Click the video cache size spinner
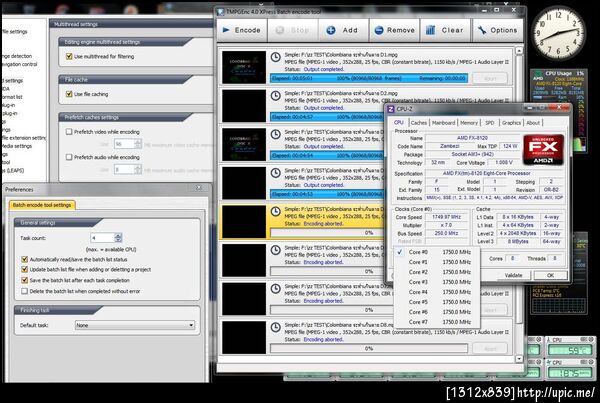This screenshot has width=600, height=403. click(x=138, y=144)
